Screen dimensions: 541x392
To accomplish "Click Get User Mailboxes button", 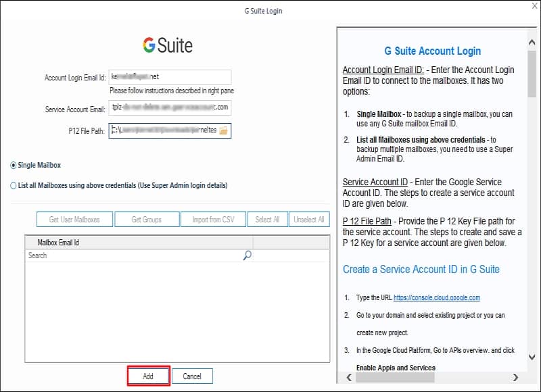I will (x=74, y=219).
